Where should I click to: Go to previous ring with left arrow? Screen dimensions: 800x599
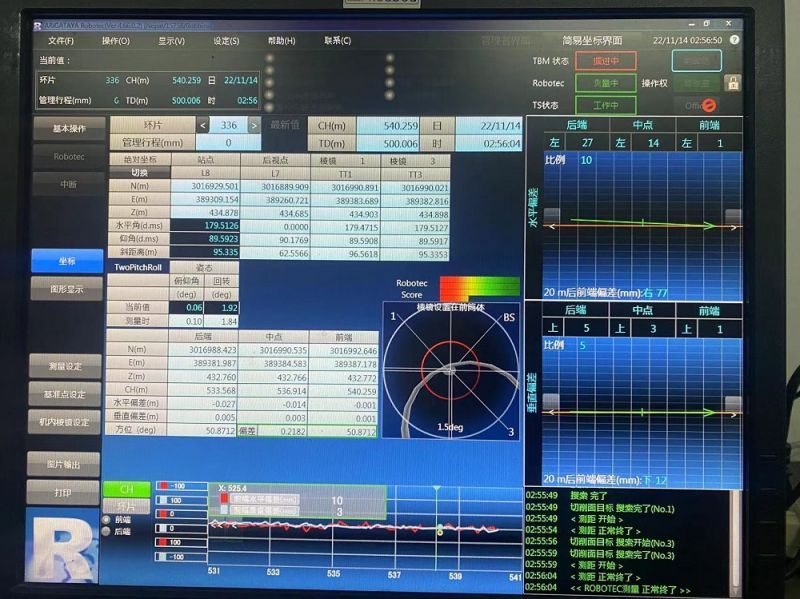tap(203, 125)
